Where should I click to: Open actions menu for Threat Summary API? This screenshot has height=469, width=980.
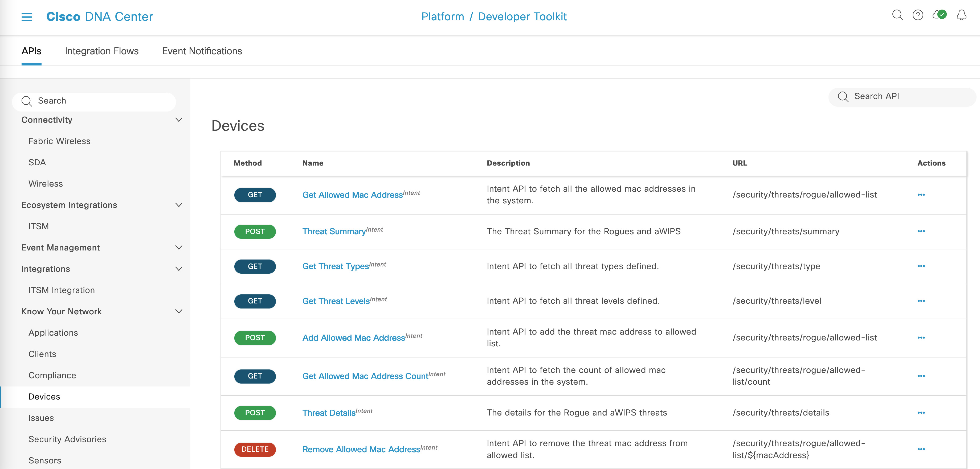921,231
